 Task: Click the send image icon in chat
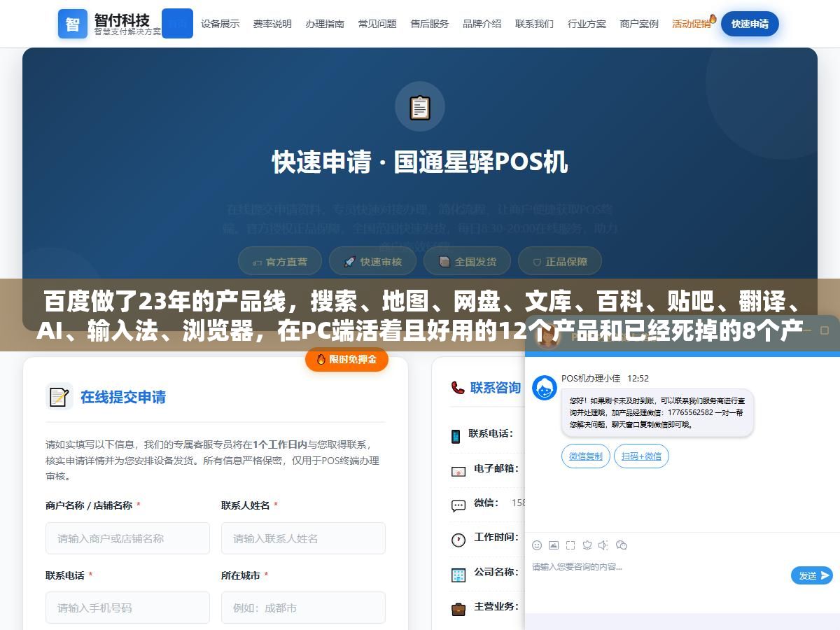pos(554,545)
